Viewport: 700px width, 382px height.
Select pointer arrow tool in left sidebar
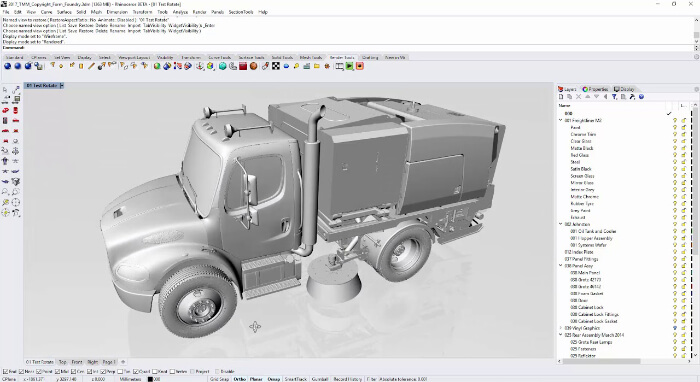point(5,90)
